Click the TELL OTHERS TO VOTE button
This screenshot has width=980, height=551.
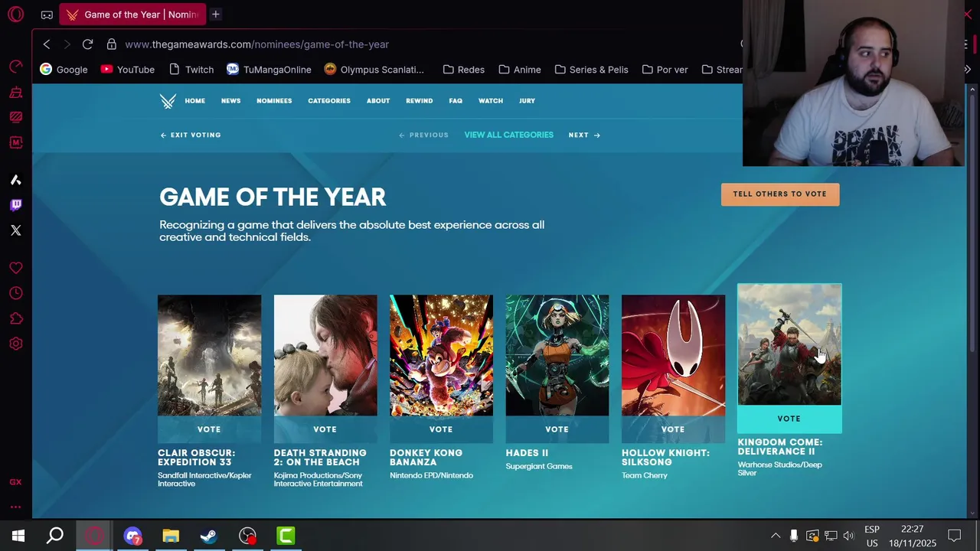coord(780,194)
